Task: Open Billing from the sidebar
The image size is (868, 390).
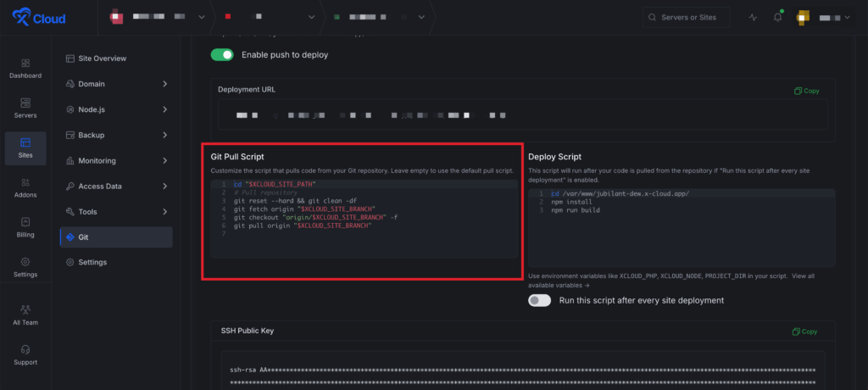Action: click(25, 222)
